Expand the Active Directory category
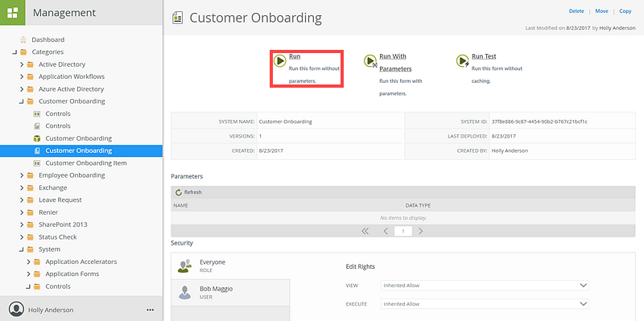The width and height of the screenshot is (644, 321). [x=22, y=64]
